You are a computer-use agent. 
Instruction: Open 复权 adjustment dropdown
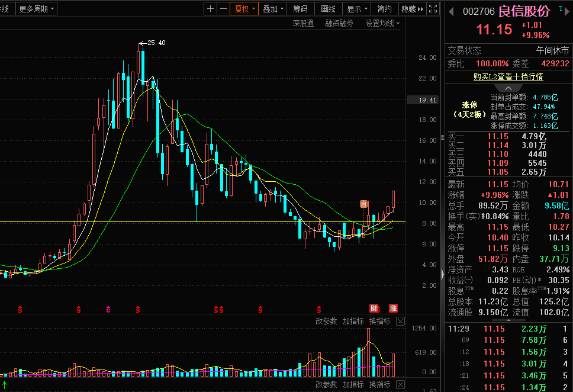coord(244,9)
